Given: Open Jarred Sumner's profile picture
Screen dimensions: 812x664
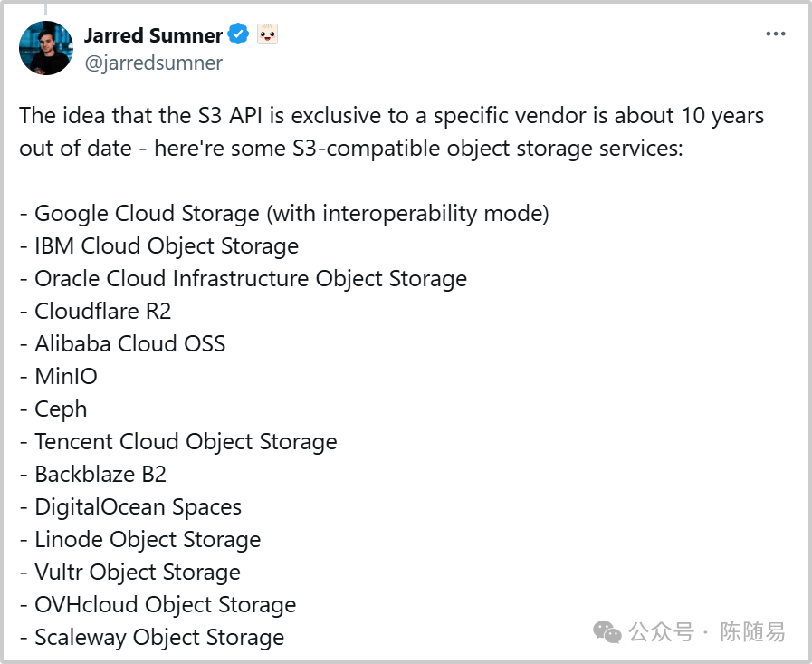Looking at the screenshot, I should (46, 48).
